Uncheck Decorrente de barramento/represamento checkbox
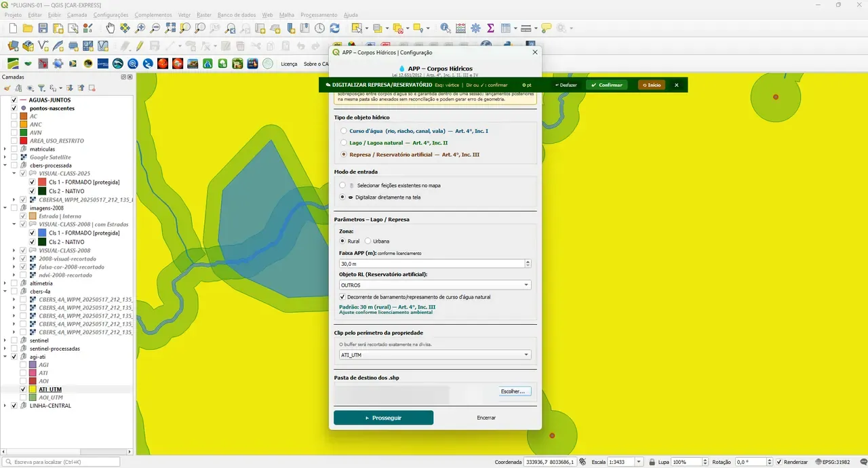 click(342, 297)
